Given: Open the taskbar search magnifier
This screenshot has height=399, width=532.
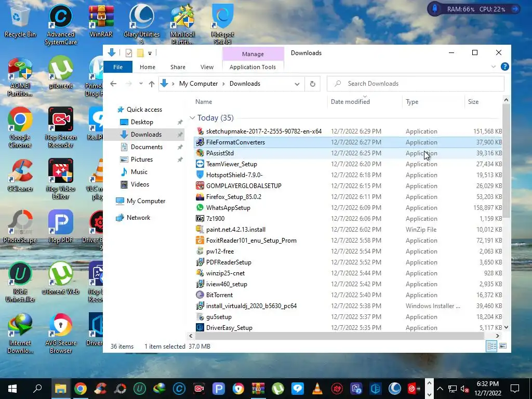Looking at the screenshot, I should (x=37, y=389).
